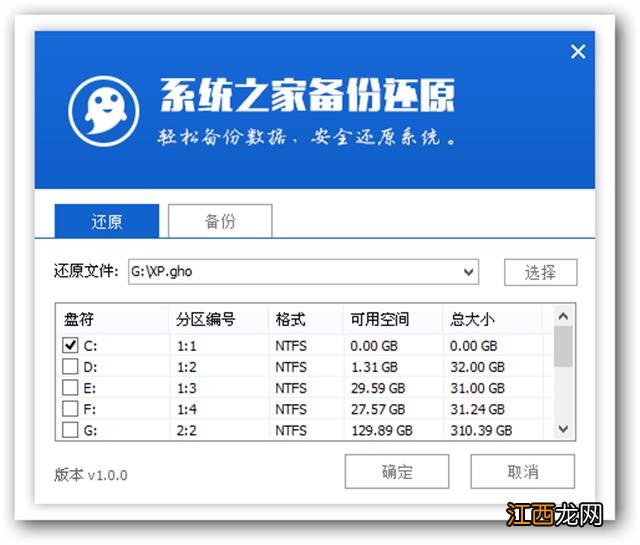Click the ghost logo icon
Image resolution: width=640 pixels, height=545 pixels.
(x=104, y=111)
